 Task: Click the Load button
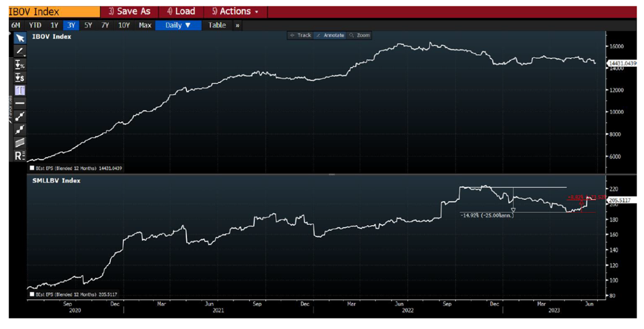(x=181, y=11)
